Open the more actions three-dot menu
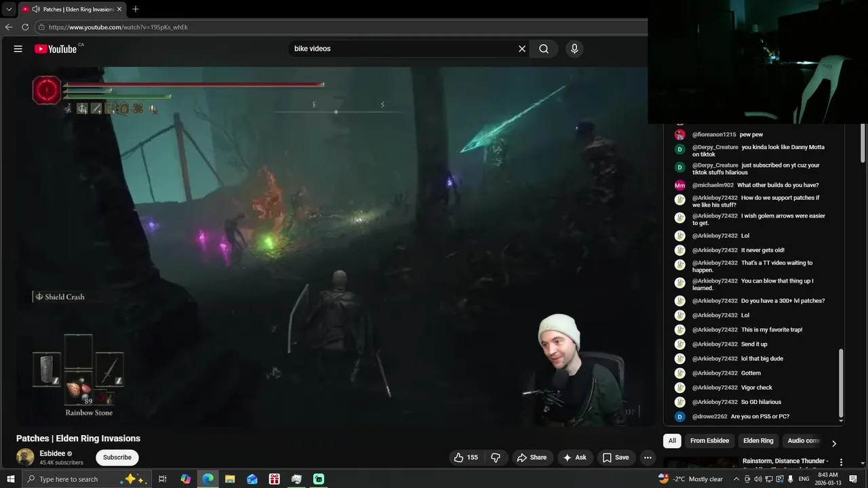This screenshot has width=868, height=488. 648,457
